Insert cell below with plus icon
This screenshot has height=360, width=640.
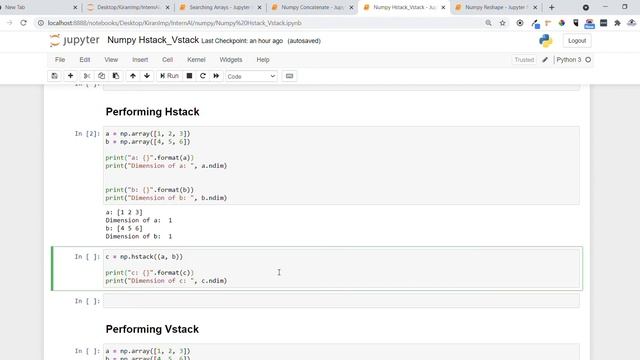70,76
